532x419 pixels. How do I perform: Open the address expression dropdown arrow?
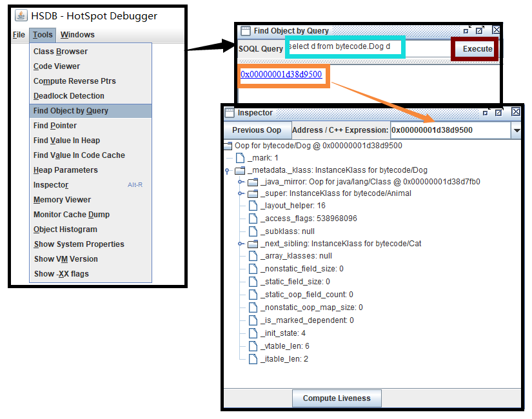517,130
